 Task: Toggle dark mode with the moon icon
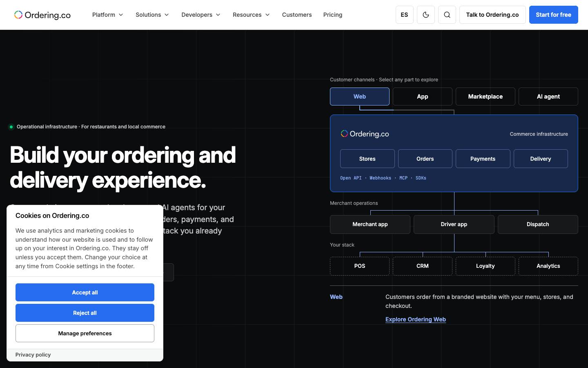[426, 15]
